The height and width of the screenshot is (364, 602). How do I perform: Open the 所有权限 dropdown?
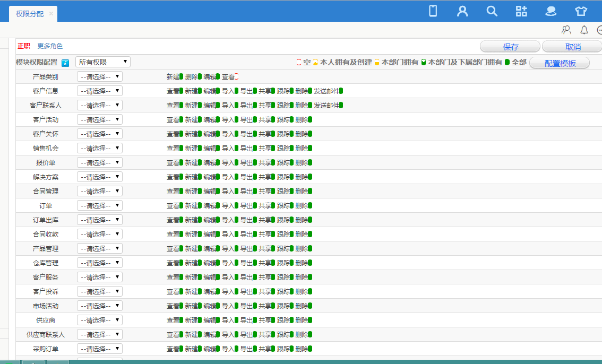click(x=103, y=62)
